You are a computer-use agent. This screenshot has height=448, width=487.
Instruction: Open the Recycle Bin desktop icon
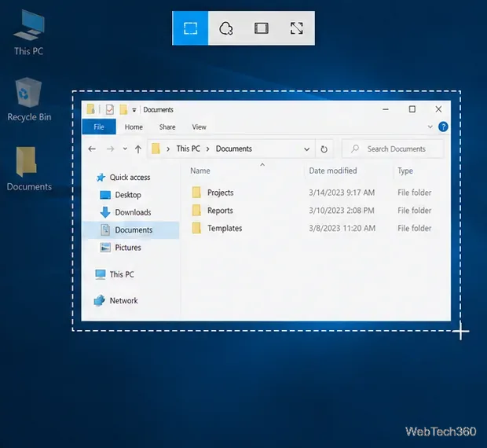click(29, 99)
